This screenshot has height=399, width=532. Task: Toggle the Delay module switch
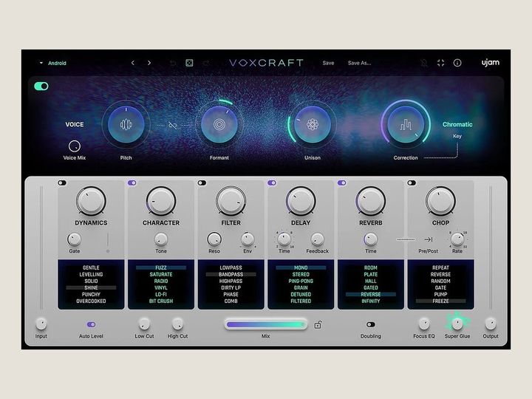tap(272, 183)
